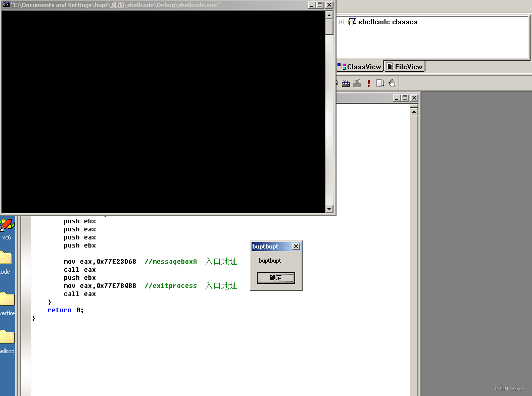
Task: Click the 确定 button in buptbupt dialog
Action: (x=276, y=278)
